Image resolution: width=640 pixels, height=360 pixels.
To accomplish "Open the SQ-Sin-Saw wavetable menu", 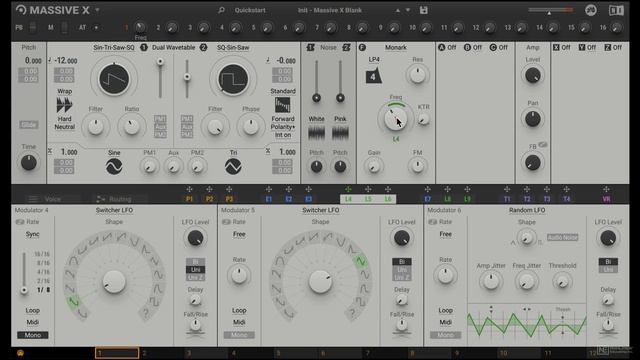I will pyautogui.click(x=233, y=48).
